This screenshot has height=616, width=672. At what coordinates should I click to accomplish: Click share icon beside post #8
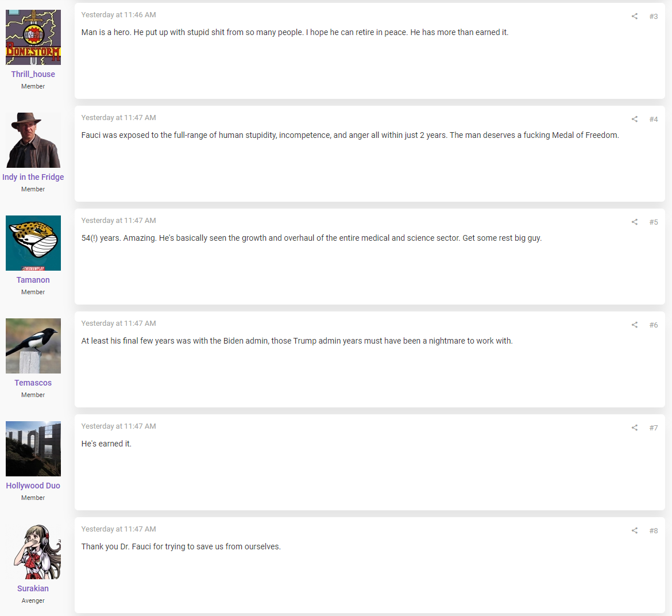(634, 531)
